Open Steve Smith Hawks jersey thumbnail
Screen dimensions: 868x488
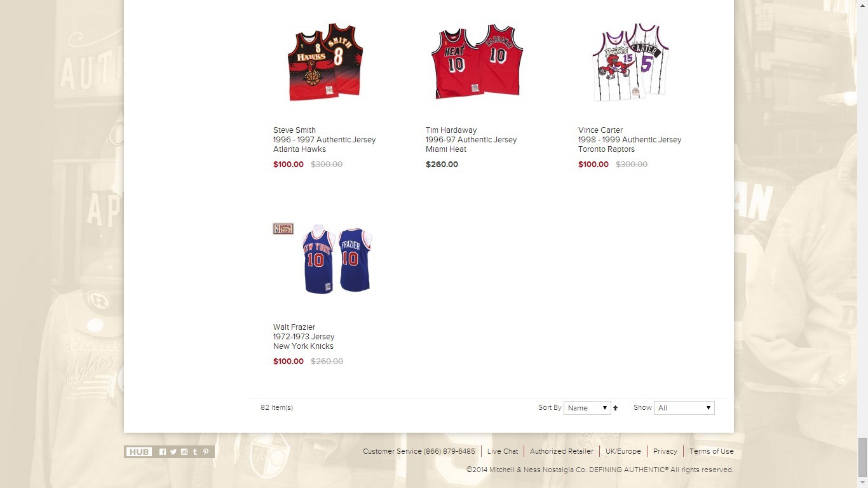tap(325, 62)
